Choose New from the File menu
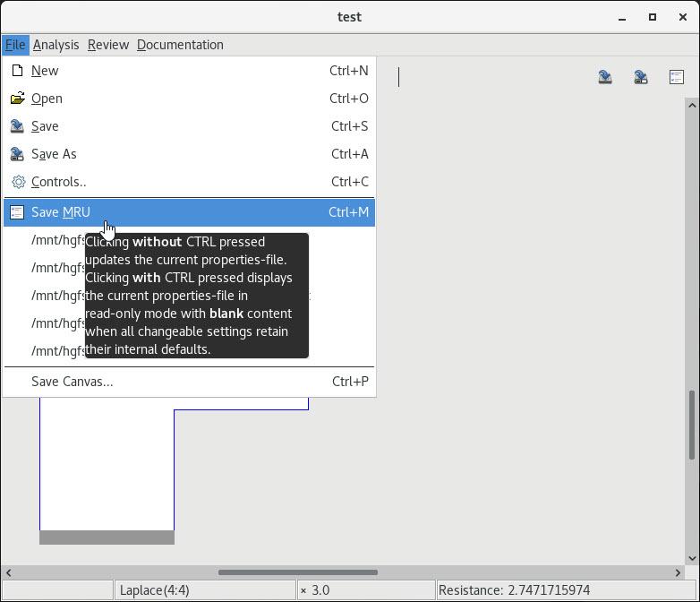 coord(45,71)
